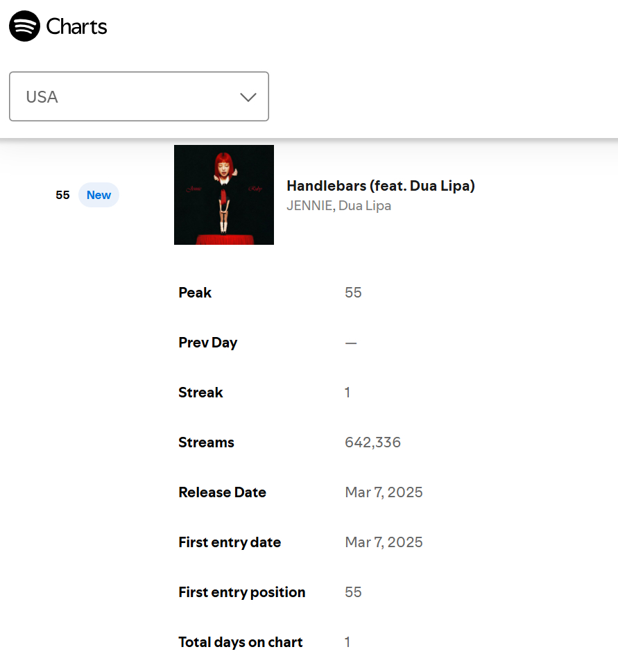Click the Peak label
Image resolution: width=618 pixels, height=672 pixels.
click(195, 293)
